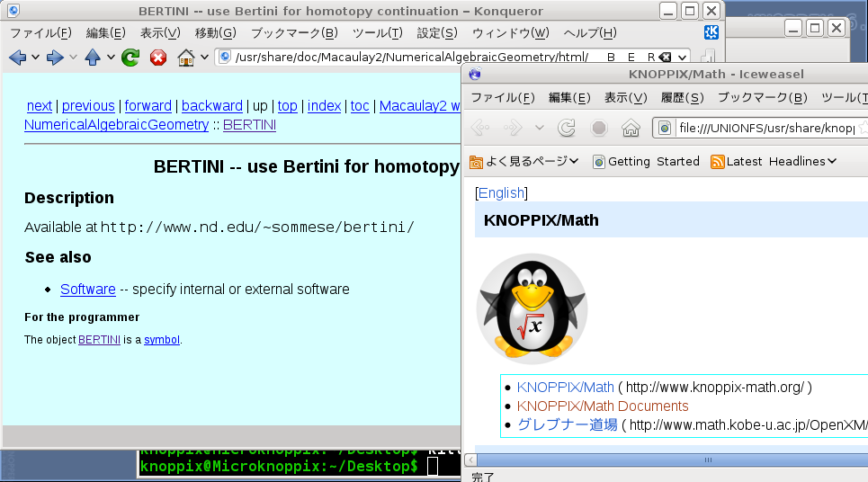The image size is (868, 482).
Task: Follow the 'backward' documentation link
Action: (x=212, y=106)
